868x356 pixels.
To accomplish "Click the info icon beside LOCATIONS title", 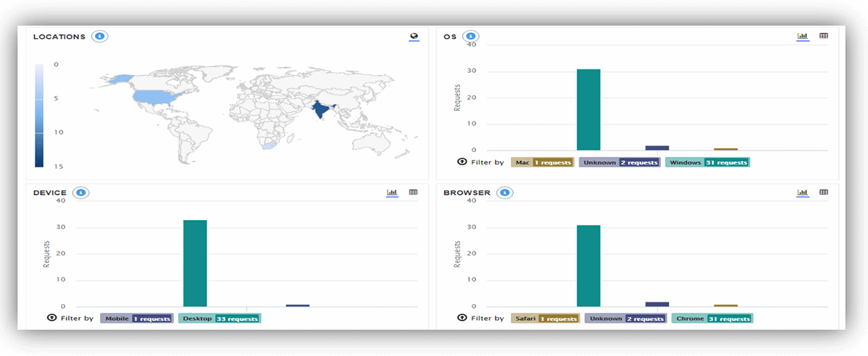I will pyautogui.click(x=100, y=36).
